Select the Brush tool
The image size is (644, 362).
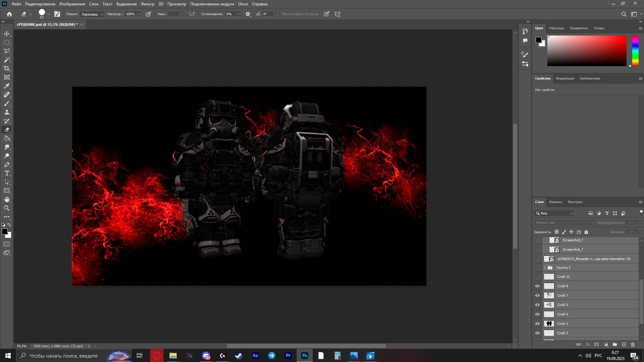tap(7, 103)
